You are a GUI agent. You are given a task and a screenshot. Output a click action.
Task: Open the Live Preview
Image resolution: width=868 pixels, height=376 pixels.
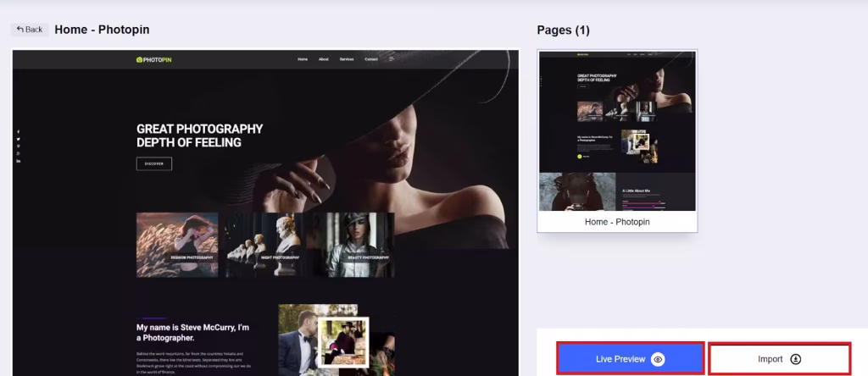[630, 359]
